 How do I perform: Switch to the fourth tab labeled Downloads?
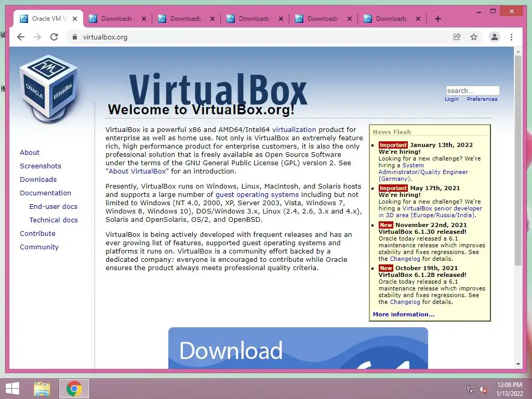click(255, 19)
